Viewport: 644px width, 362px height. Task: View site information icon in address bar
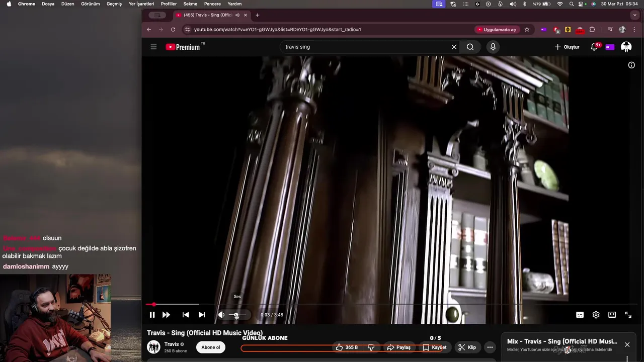187,30
